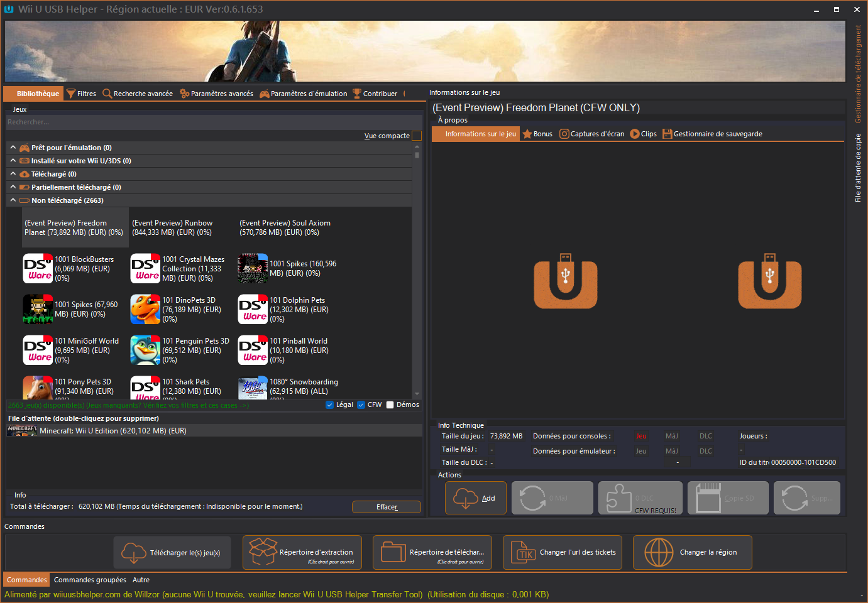Open Répertoire de téléchargement folder button
868x603 pixels.
click(432, 553)
